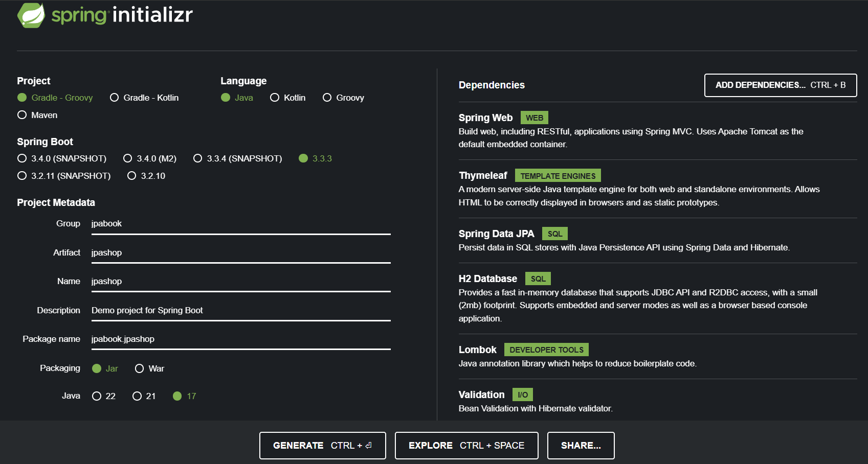The height and width of the screenshot is (464, 868).
Task: Click the Validation description text
Action: [536, 409]
